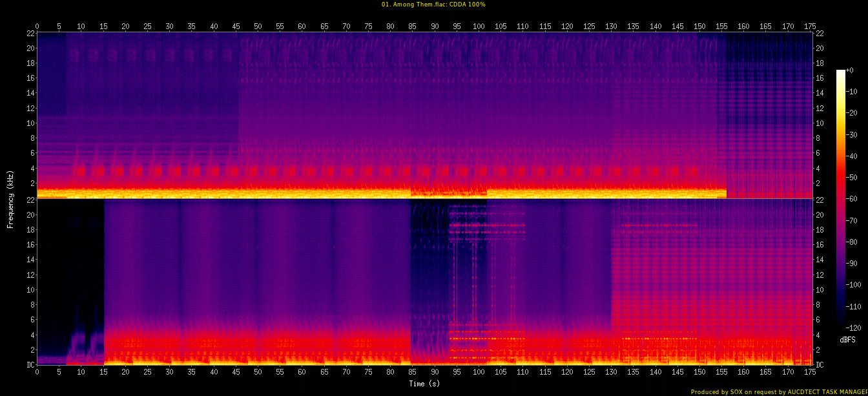The image size is (868, 396).
Task: Click the 22 kHz label on upper channel's left axis
Action: click(x=30, y=33)
